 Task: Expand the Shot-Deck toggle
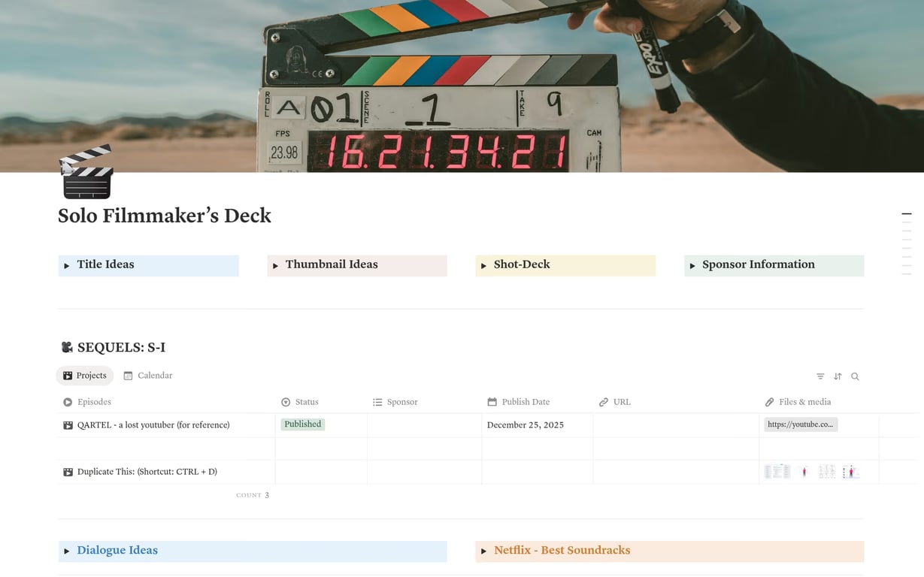coord(483,265)
